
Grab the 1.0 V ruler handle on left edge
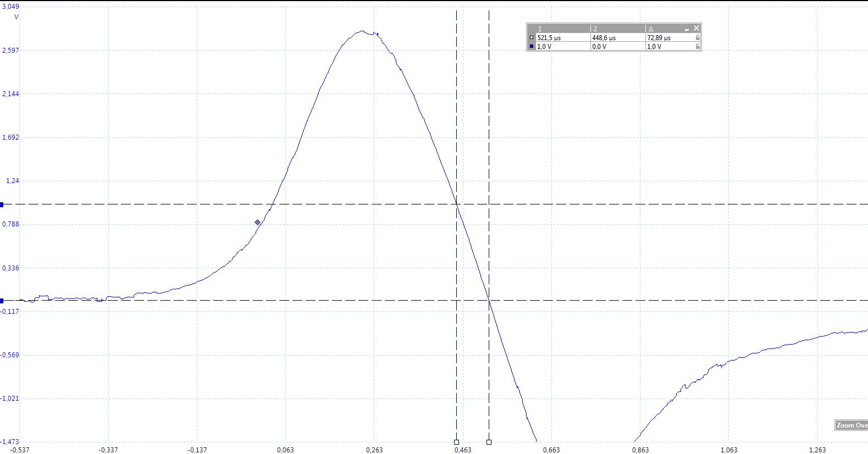2,204
